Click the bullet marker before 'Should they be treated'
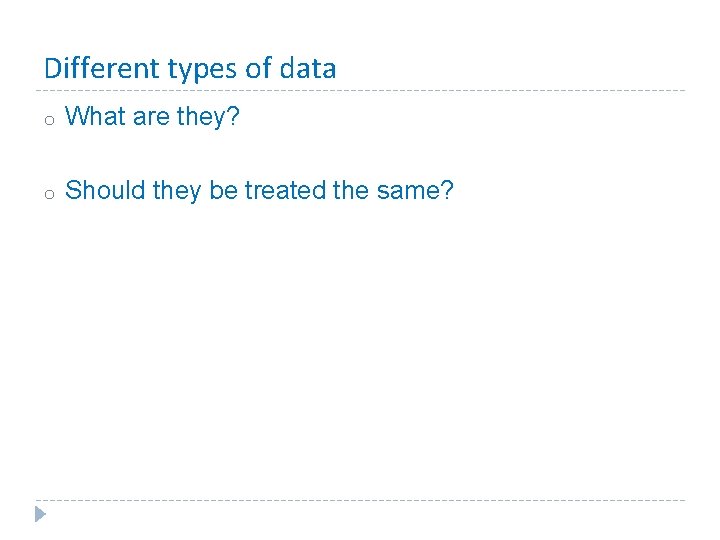The image size is (720, 540). (x=47, y=193)
